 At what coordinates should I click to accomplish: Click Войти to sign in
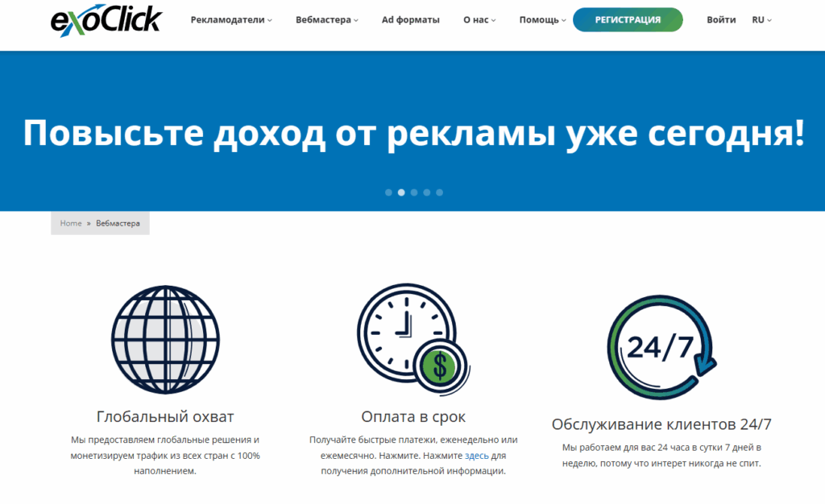click(x=720, y=19)
